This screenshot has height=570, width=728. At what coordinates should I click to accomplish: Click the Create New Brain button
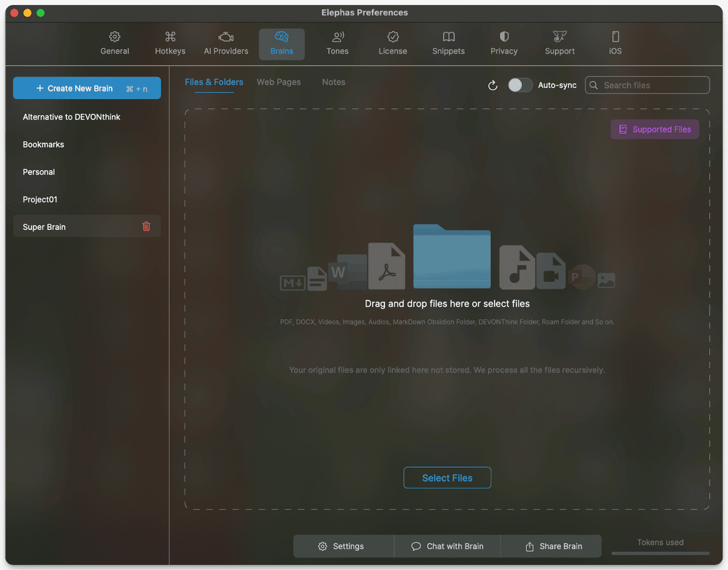click(87, 88)
